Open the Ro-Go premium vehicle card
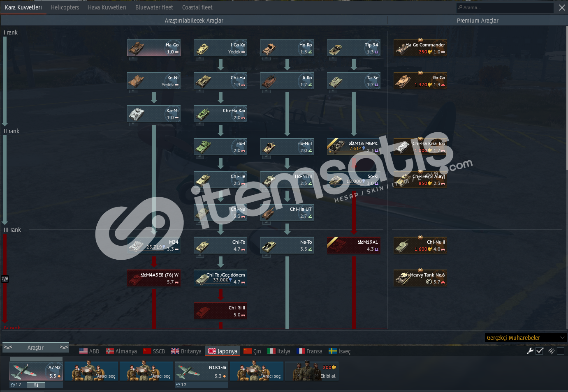This screenshot has height=392, width=568. pyautogui.click(x=420, y=81)
